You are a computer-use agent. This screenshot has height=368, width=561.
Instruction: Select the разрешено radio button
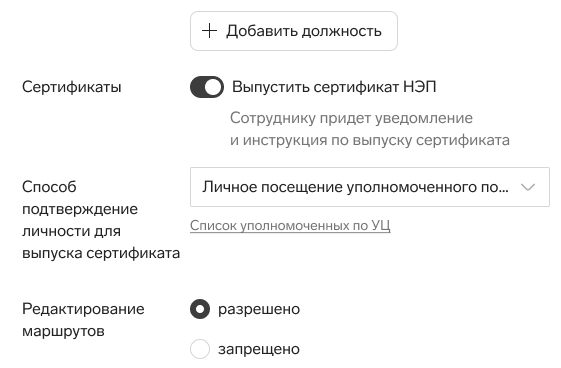(x=200, y=309)
